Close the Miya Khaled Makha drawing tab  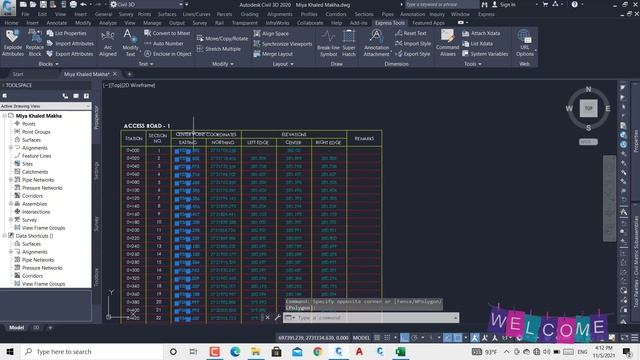(x=115, y=74)
